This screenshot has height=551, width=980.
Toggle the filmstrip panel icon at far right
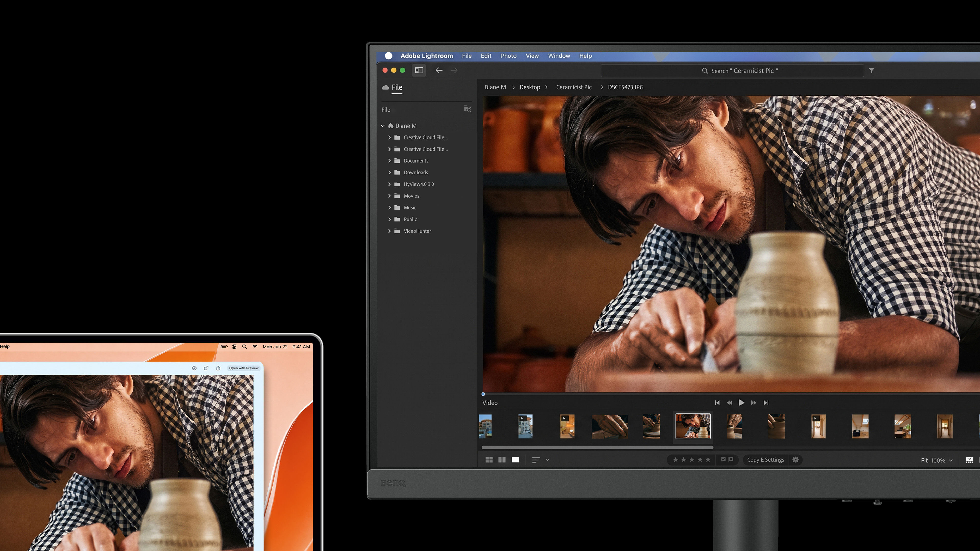(x=970, y=460)
